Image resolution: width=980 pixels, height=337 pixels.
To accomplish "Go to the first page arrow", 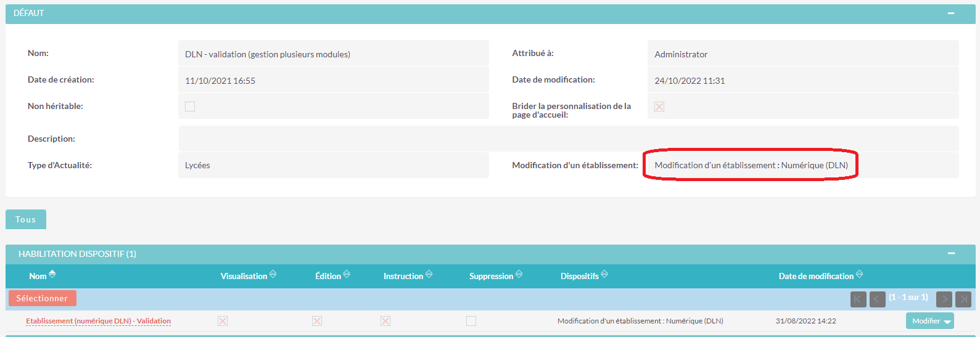I will (858, 299).
